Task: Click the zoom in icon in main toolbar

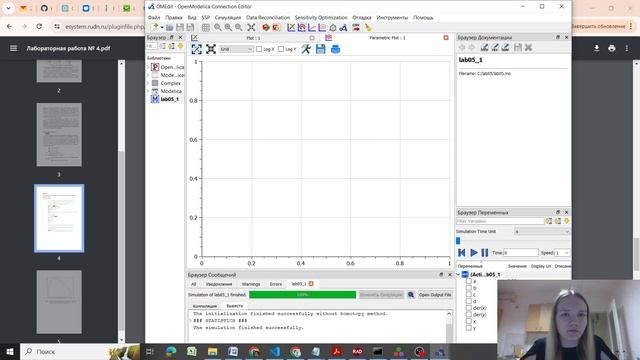Action: pos(228,27)
